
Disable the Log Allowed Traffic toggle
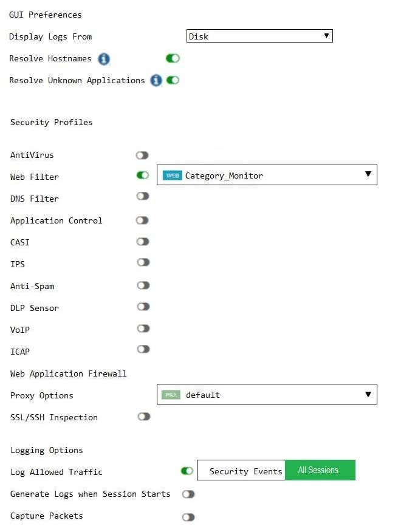pyautogui.click(x=187, y=471)
